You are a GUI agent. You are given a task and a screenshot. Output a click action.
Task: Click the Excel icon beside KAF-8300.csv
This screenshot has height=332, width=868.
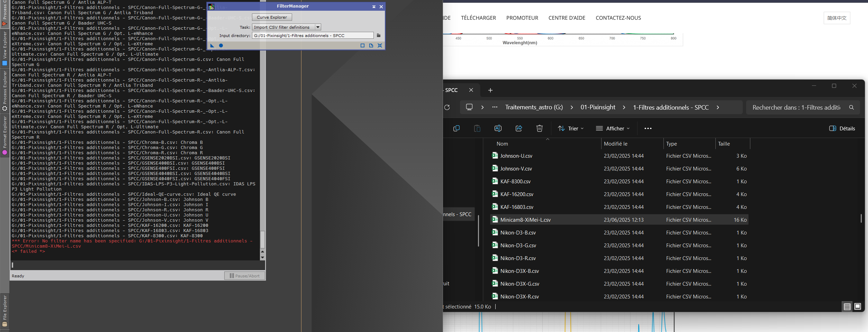(495, 181)
